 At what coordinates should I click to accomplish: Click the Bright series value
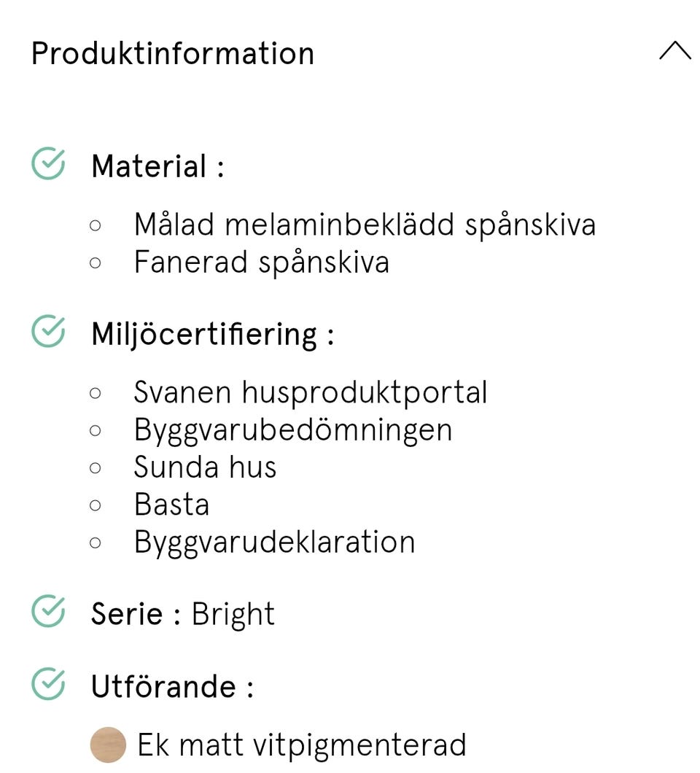[233, 614]
